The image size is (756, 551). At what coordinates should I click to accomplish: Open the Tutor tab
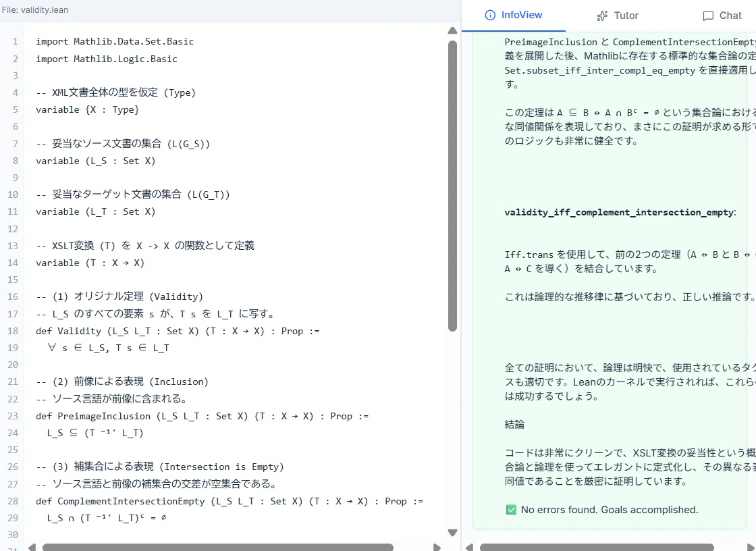pos(618,16)
